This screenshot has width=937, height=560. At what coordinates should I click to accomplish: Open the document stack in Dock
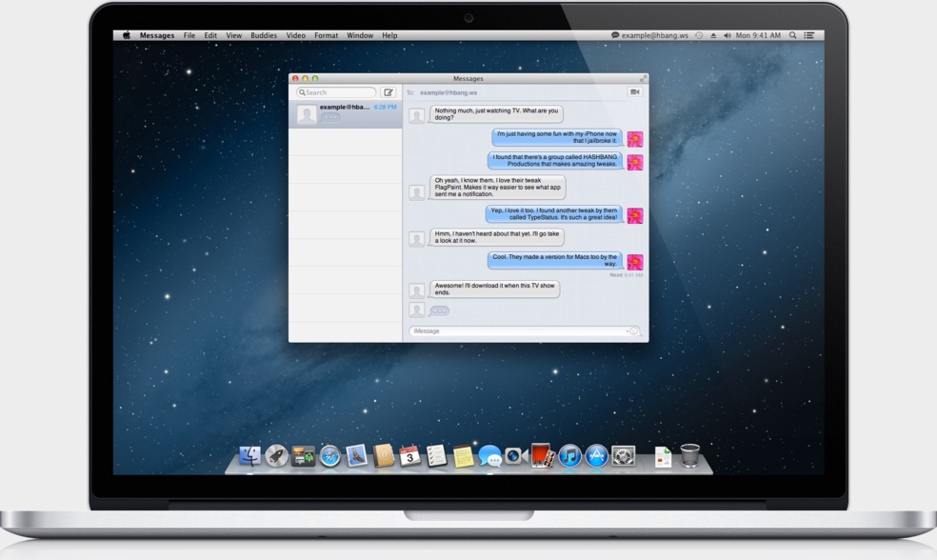coord(663,457)
